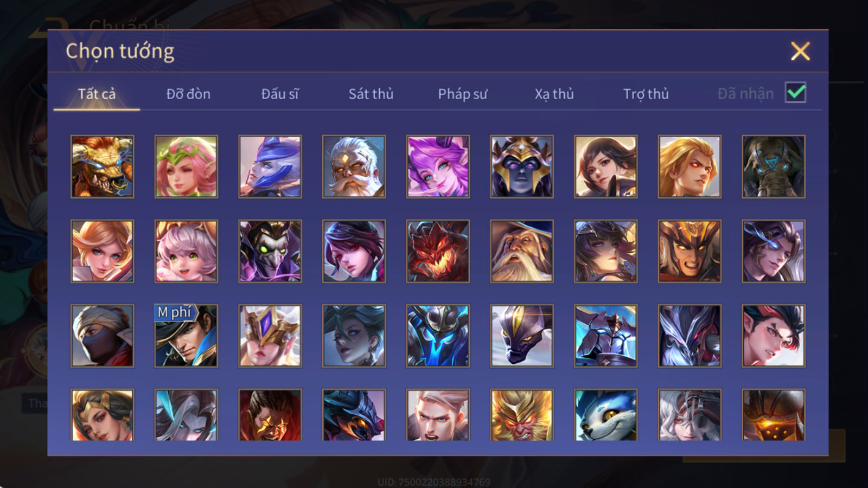Choose the blue raccoon hero
The image size is (868, 488).
pyautogui.click(x=606, y=415)
